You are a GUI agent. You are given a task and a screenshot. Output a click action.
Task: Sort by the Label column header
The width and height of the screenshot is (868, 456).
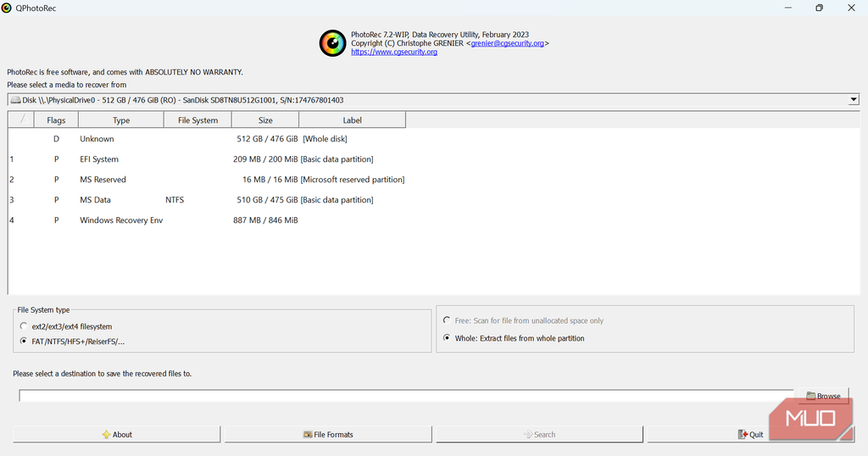click(x=352, y=120)
